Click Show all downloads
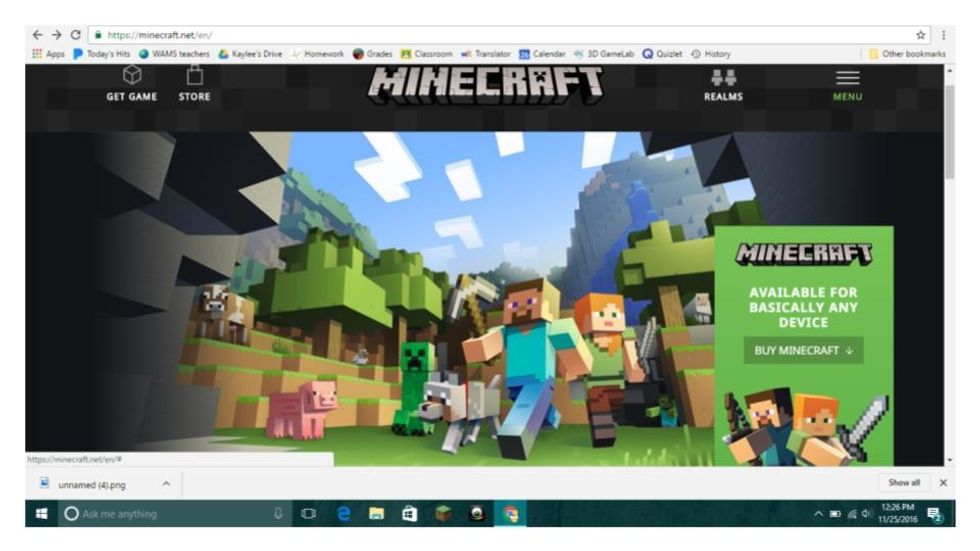The width and height of the screenshot is (980, 551). [904, 483]
